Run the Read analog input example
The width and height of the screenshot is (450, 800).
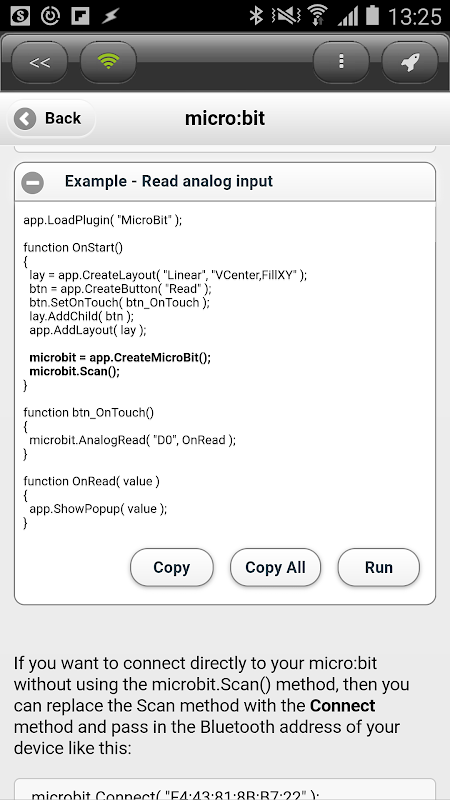coord(379,567)
